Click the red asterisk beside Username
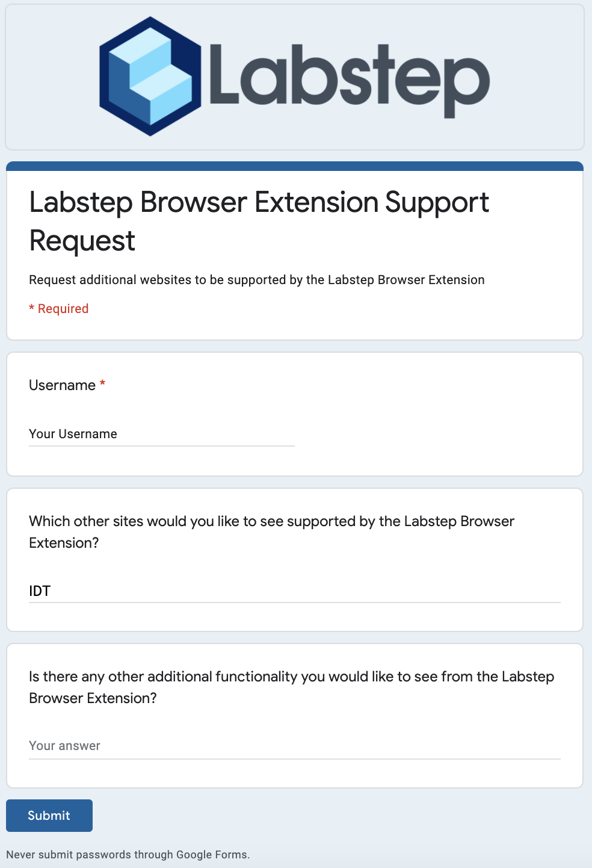Viewport: 592px width, 868px height. pos(103,384)
